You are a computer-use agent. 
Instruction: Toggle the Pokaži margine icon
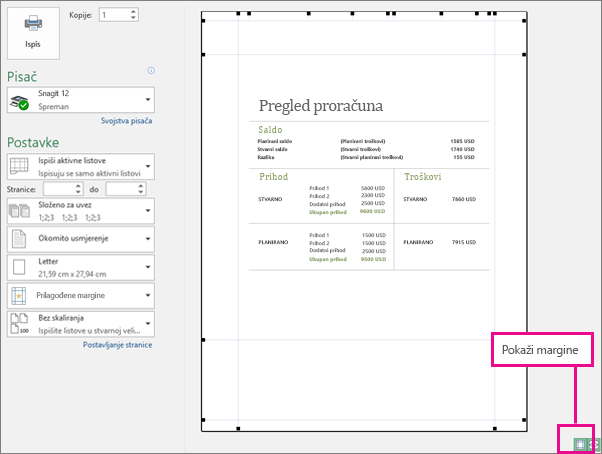(x=580, y=444)
